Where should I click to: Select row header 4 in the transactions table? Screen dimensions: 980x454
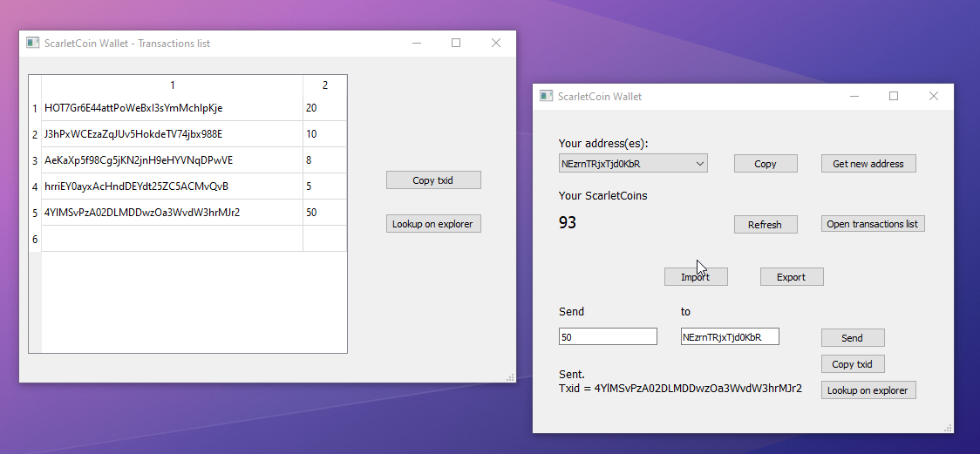coord(35,186)
